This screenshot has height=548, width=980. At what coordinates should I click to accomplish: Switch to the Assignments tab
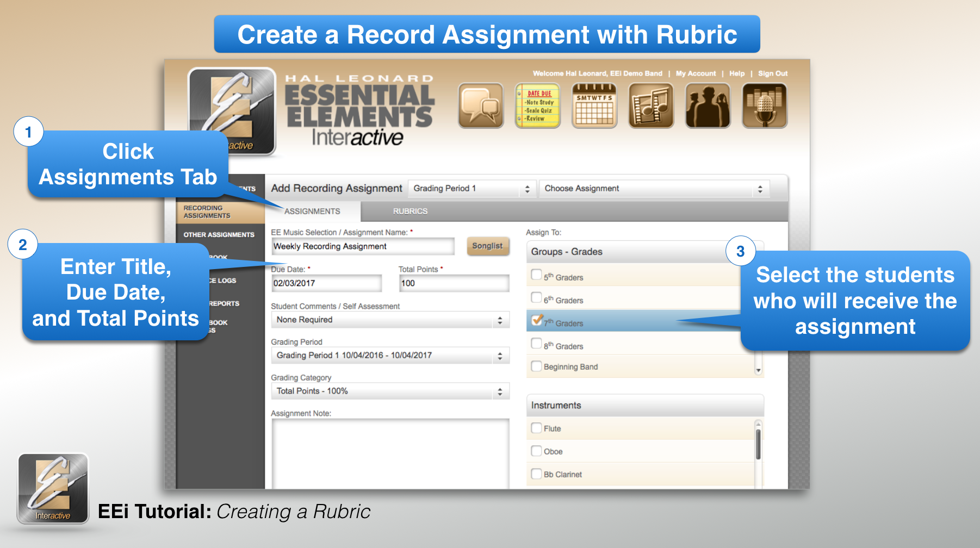(x=312, y=211)
